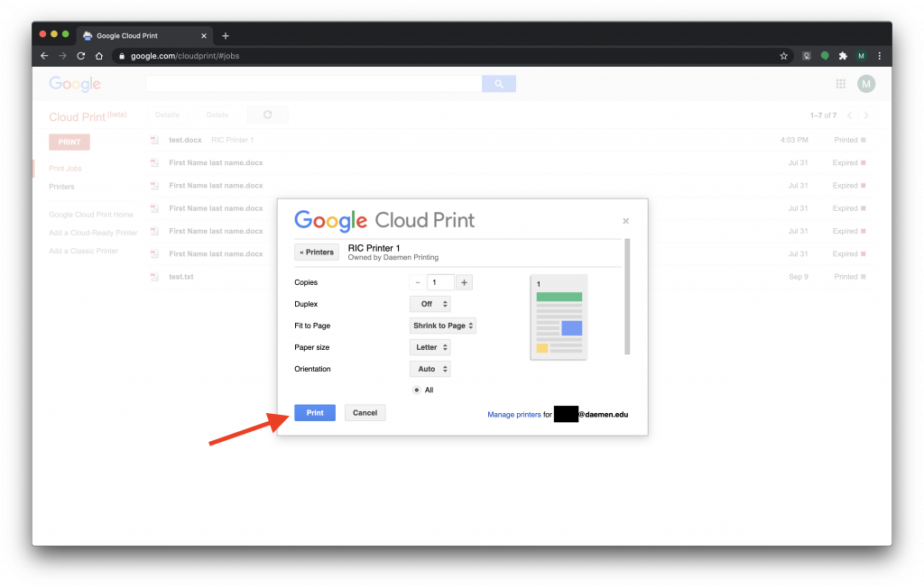
Task: Open Google Cloud Print Home link
Action: tap(91, 215)
